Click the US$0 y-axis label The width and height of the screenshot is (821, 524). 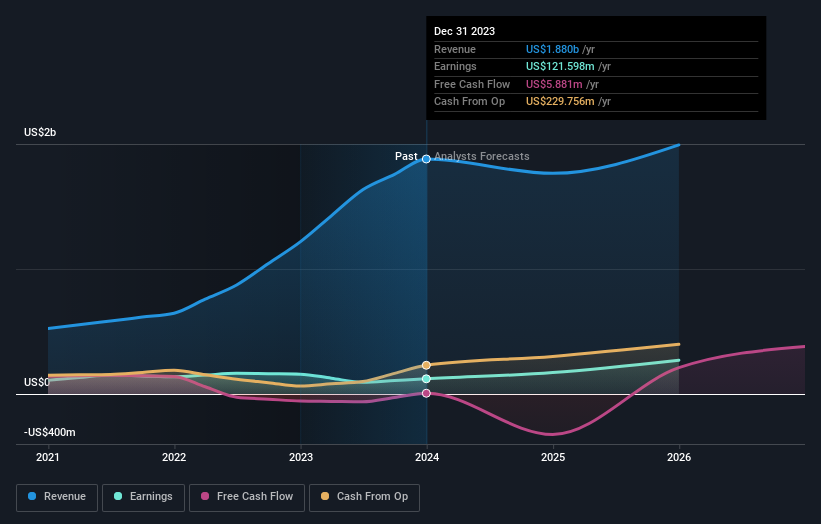(x=37, y=383)
